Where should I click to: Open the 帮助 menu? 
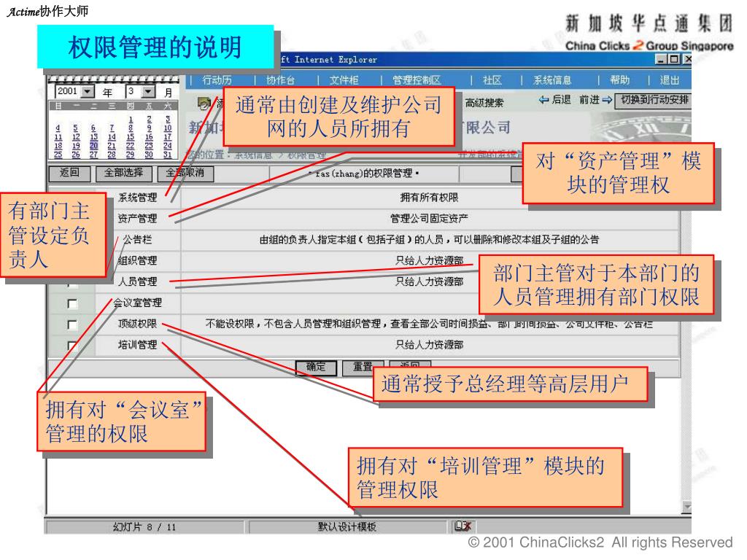(x=620, y=80)
